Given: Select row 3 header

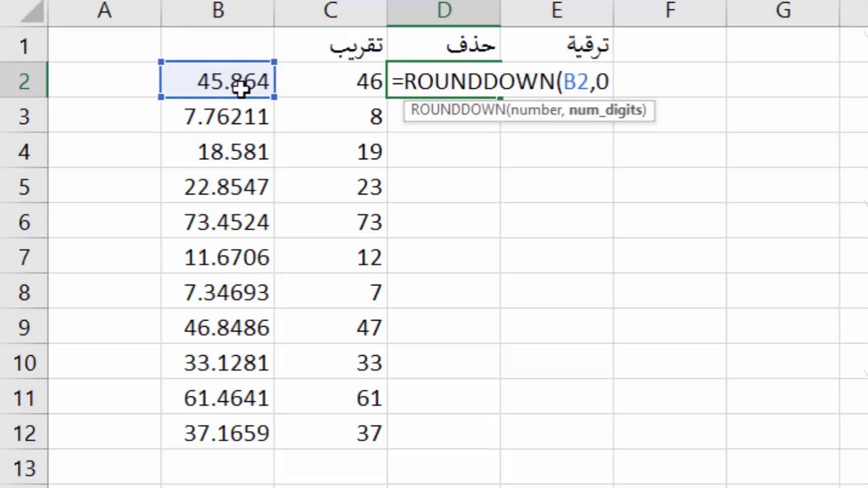Looking at the screenshot, I should 24,116.
